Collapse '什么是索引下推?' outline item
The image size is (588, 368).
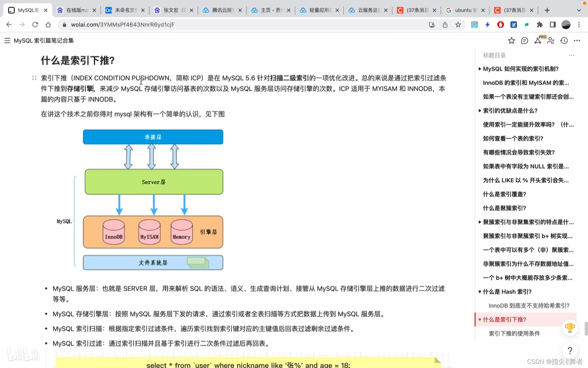pyautogui.click(x=480, y=320)
